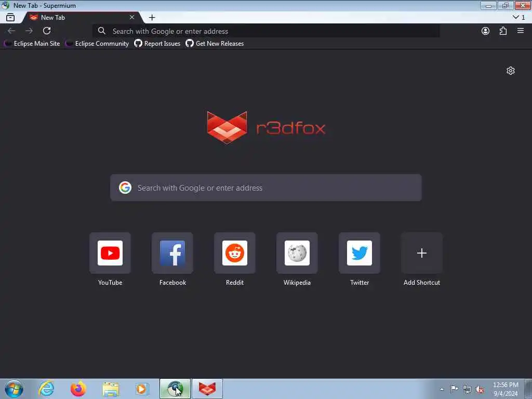This screenshot has height=399, width=532.
Task: Reload the page with refresh icon
Action: point(47,31)
